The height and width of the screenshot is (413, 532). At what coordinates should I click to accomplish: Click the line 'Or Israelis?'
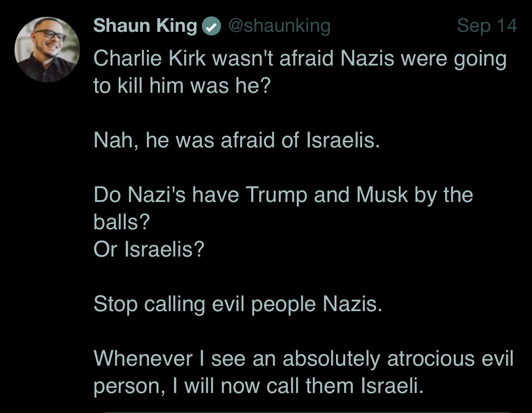pyautogui.click(x=149, y=249)
